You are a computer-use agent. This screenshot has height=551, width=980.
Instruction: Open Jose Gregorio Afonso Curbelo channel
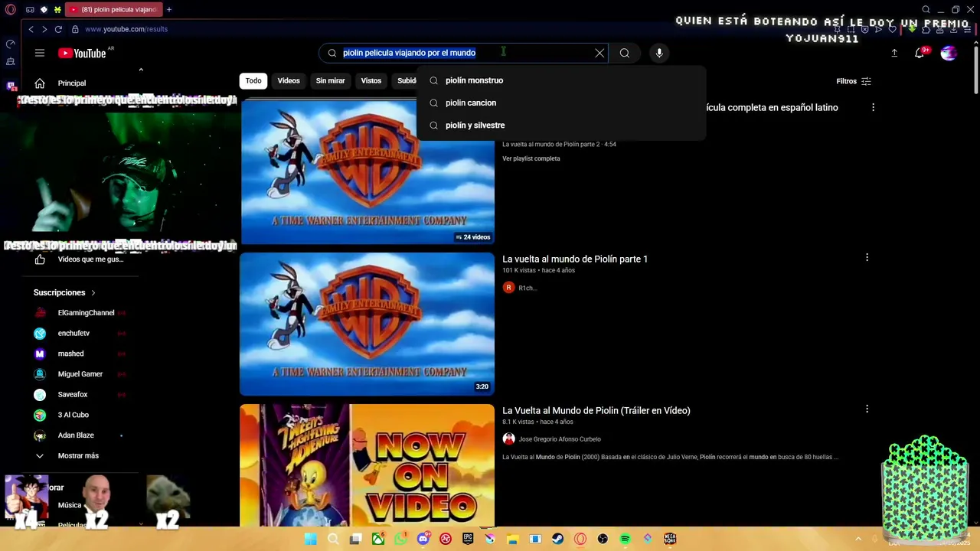click(560, 439)
